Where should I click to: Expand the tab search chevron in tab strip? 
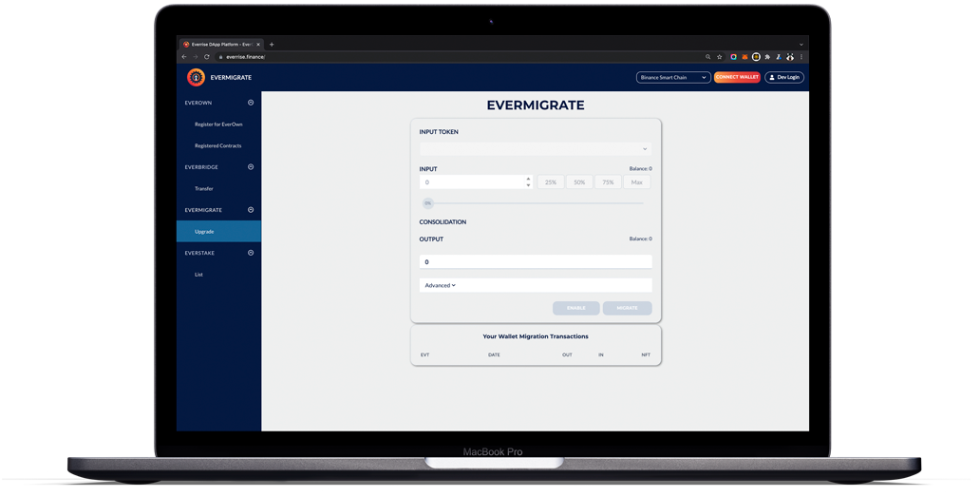801,45
